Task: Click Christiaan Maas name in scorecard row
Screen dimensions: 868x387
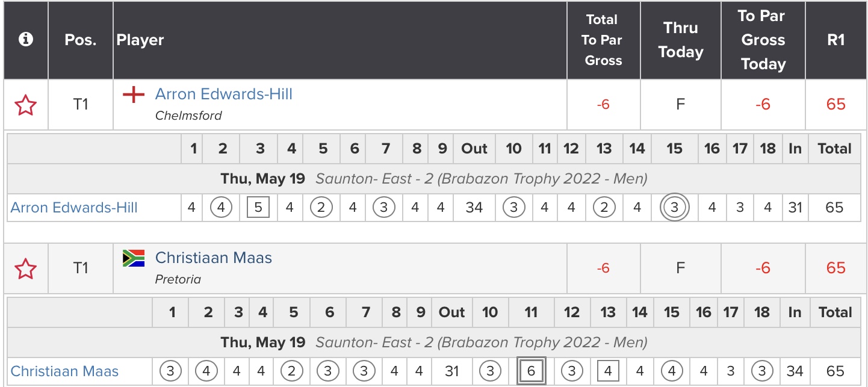Action: click(64, 371)
